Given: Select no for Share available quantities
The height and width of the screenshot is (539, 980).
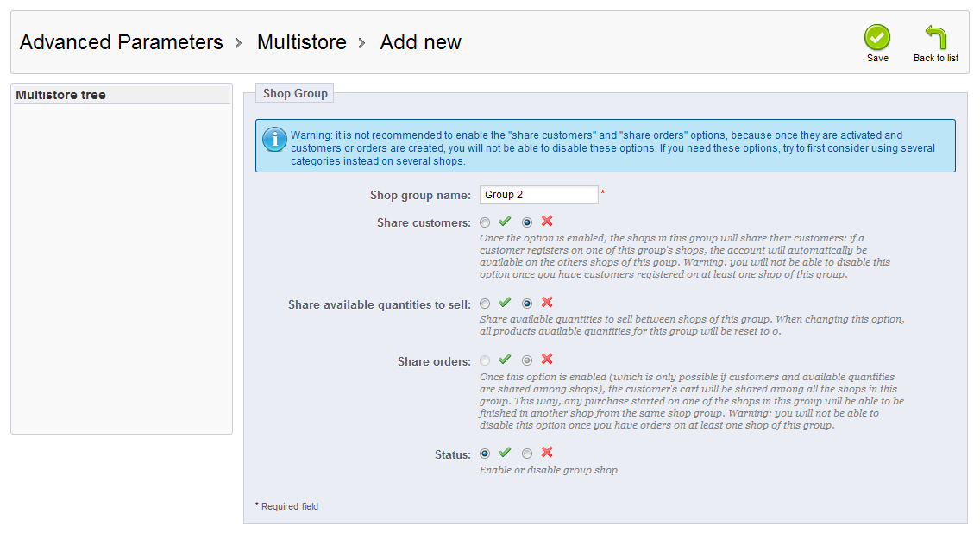Looking at the screenshot, I should click(x=527, y=304).
